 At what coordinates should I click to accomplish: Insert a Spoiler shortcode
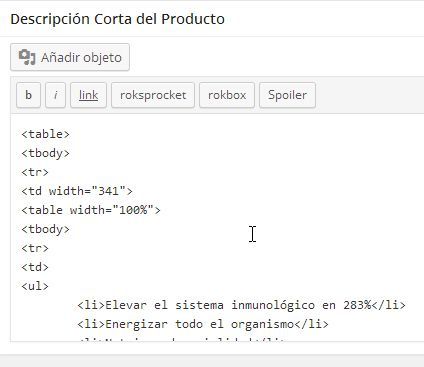click(x=287, y=95)
